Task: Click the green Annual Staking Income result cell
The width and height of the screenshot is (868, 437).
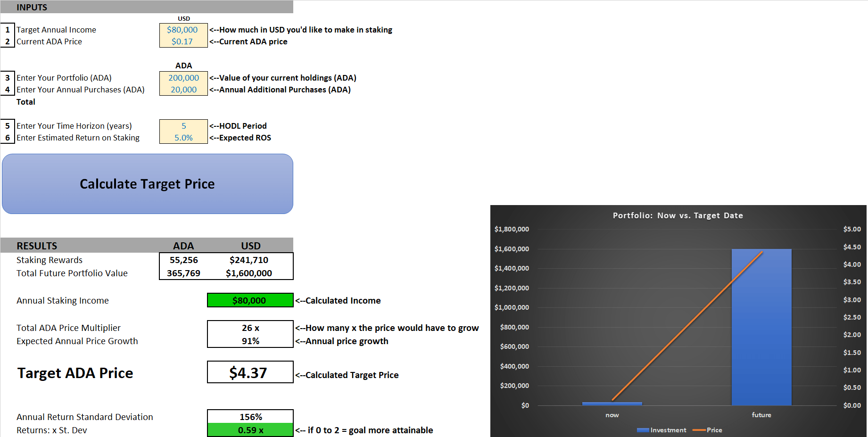Action: coord(250,300)
